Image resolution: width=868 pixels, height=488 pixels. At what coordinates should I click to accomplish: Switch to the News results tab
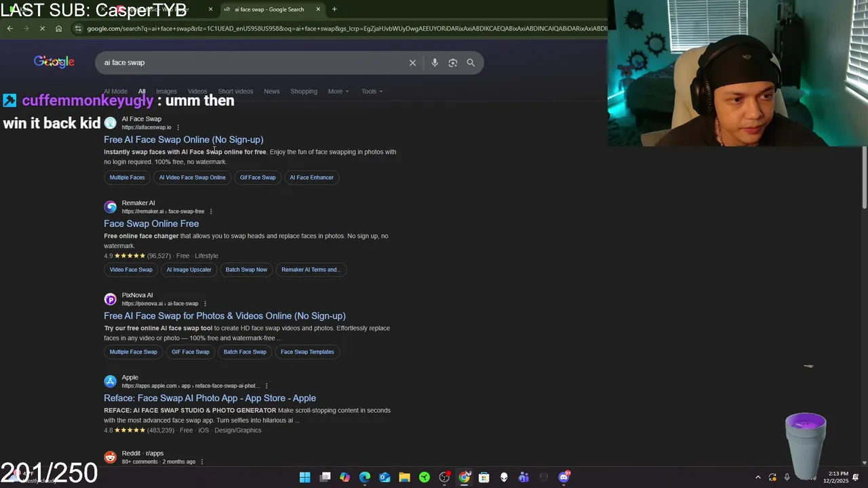point(272,91)
